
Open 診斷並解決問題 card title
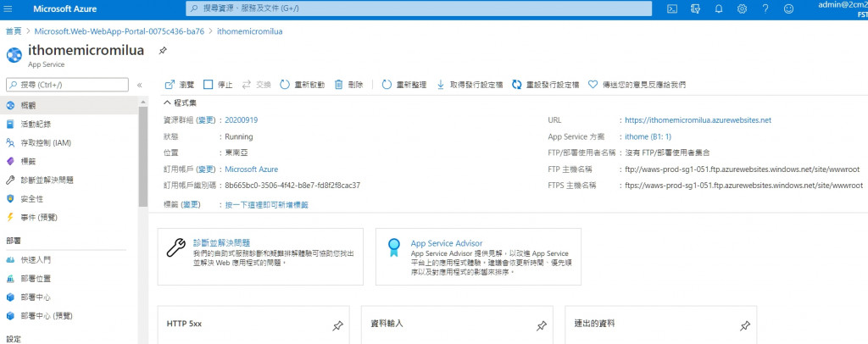coord(221,242)
